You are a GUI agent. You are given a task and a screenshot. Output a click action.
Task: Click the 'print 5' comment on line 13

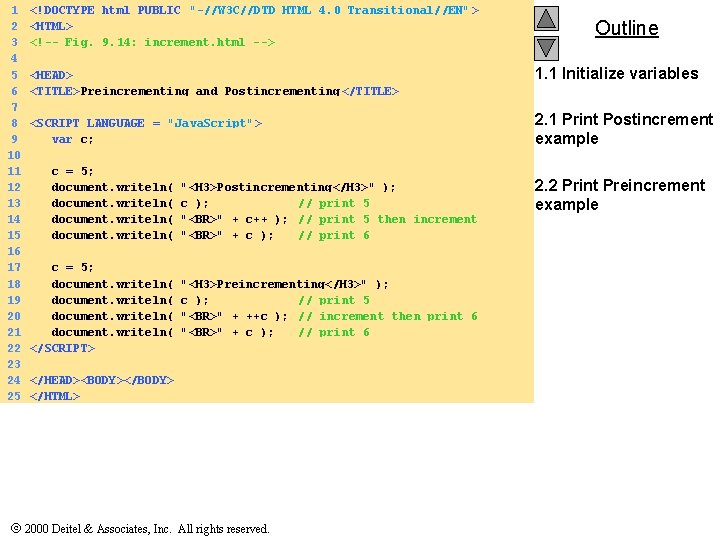point(334,203)
